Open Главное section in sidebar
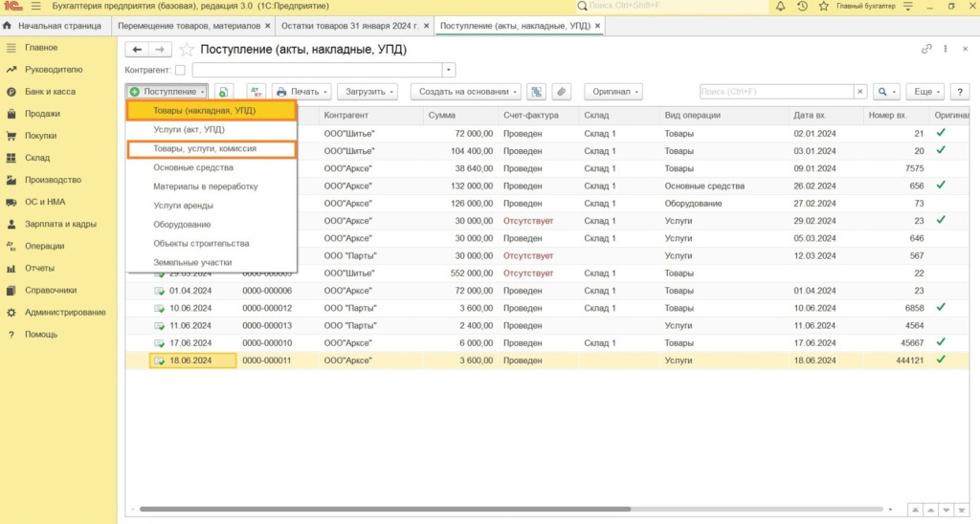 click(41, 48)
